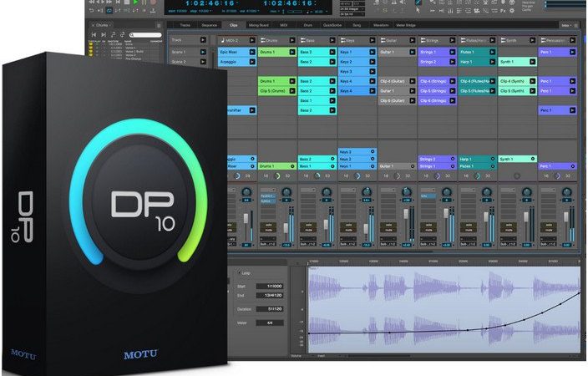The width and height of the screenshot is (588, 376).
Task: Click the chunk list search field
Action: 145,35
